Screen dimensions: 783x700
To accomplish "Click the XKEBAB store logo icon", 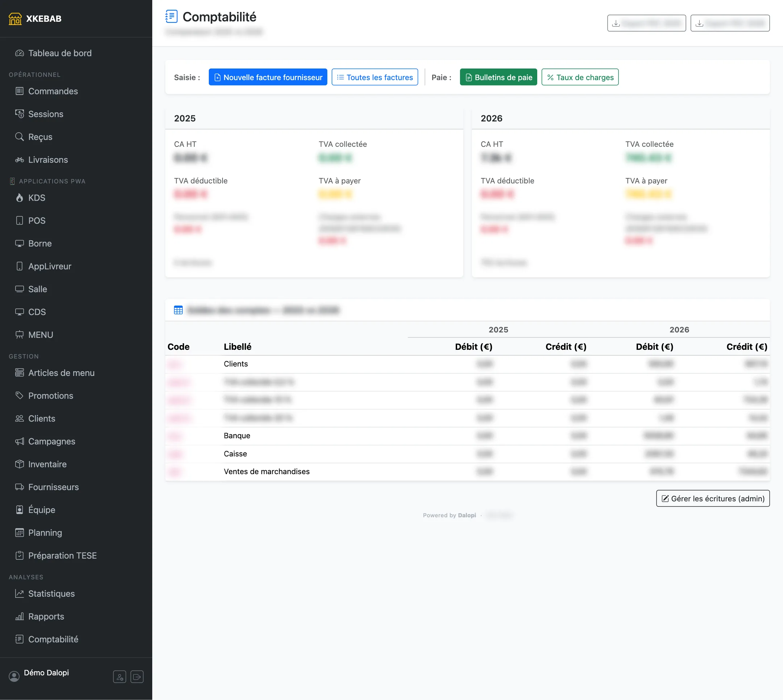I will point(15,18).
